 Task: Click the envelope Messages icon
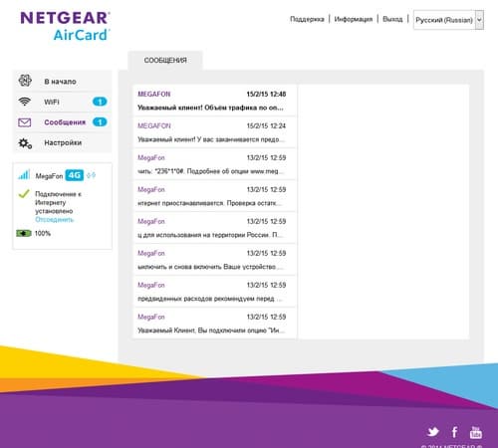(25, 122)
